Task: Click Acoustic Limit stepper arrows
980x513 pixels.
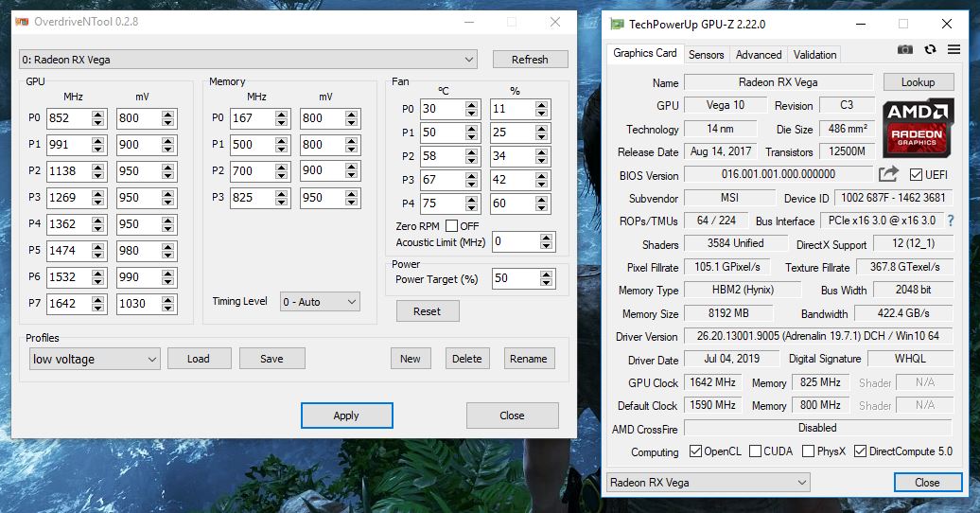Action: coord(547,241)
